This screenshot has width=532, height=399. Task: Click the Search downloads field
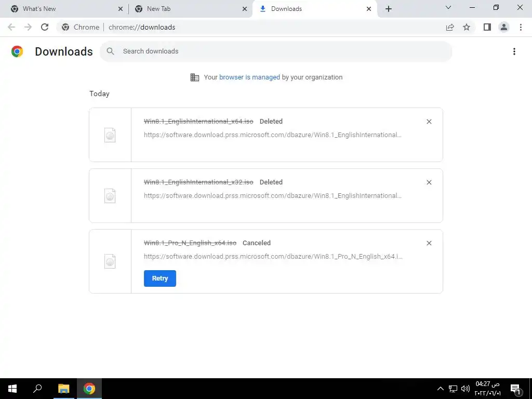276,51
